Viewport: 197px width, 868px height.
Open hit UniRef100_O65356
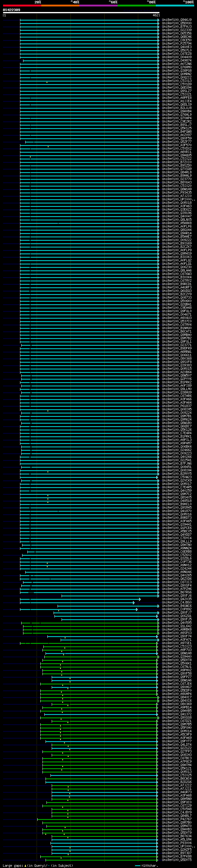pyautogui.click(x=177, y=33)
